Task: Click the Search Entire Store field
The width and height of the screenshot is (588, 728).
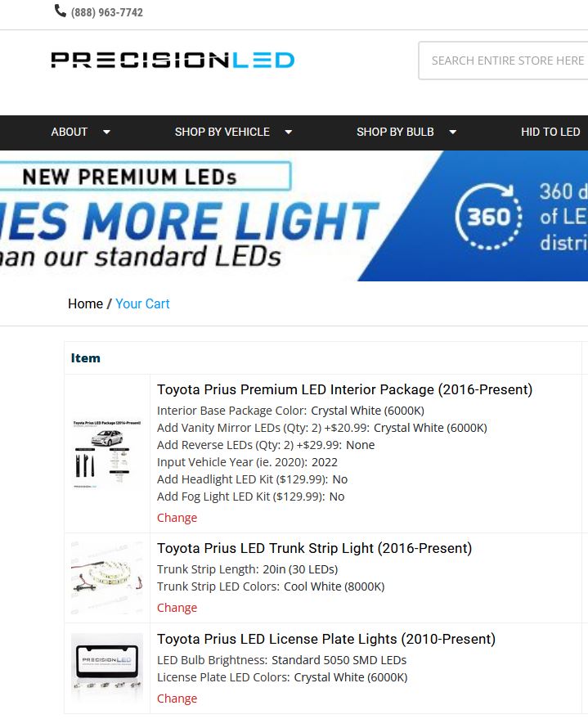Action: point(503,61)
